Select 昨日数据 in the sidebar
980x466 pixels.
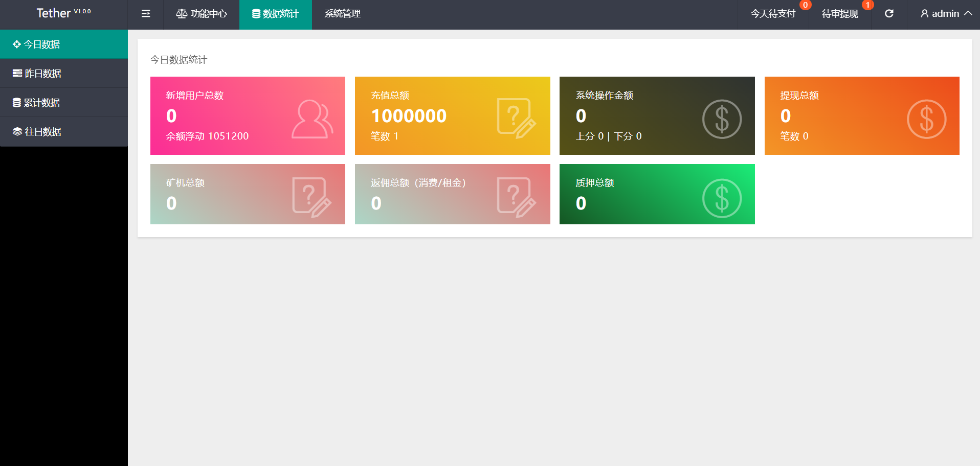click(x=43, y=74)
